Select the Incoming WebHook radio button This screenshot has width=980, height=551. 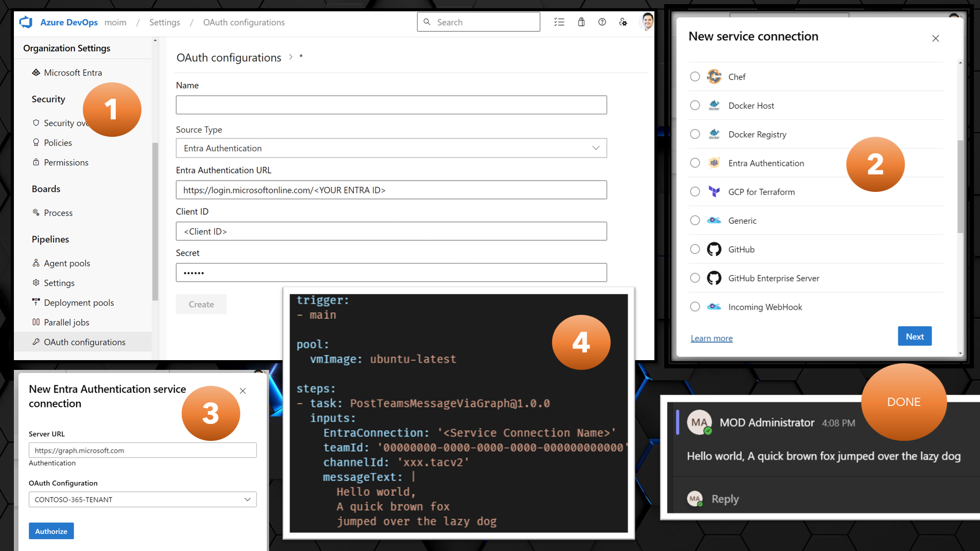tap(695, 307)
